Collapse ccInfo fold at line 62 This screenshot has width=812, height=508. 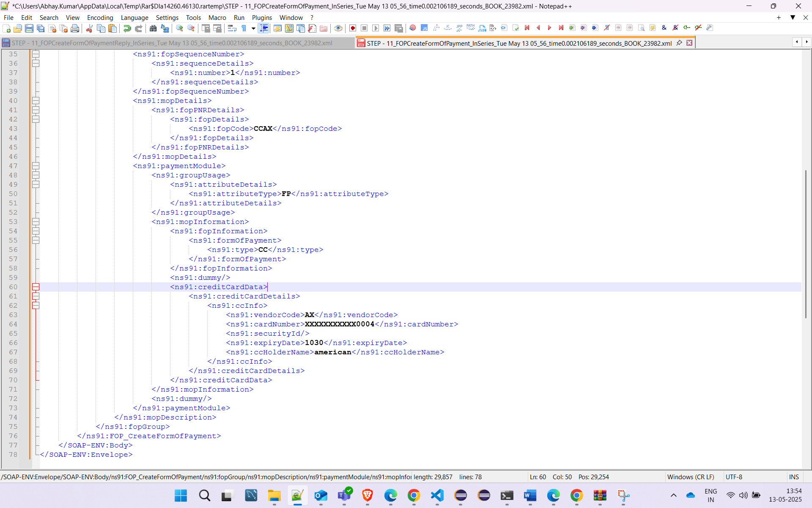click(x=36, y=306)
